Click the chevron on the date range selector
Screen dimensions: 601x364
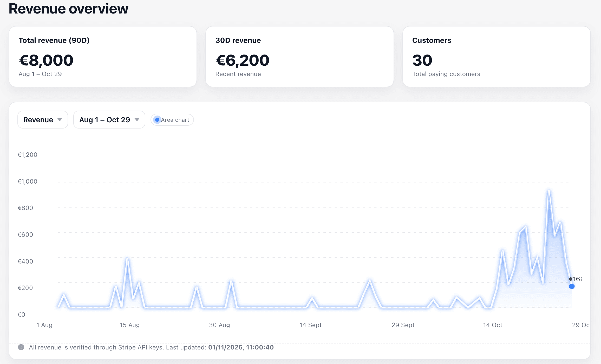pos(137,120)
